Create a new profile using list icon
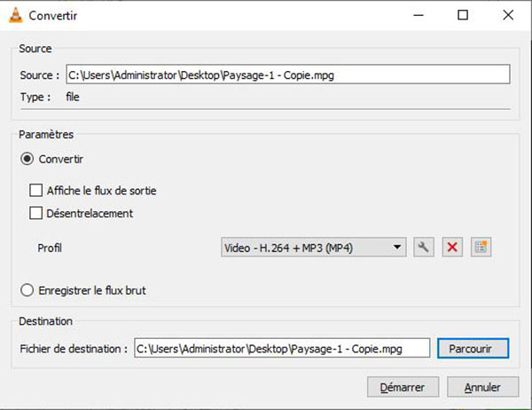This screenshot has width=532, height=410. tap(481, 248)
